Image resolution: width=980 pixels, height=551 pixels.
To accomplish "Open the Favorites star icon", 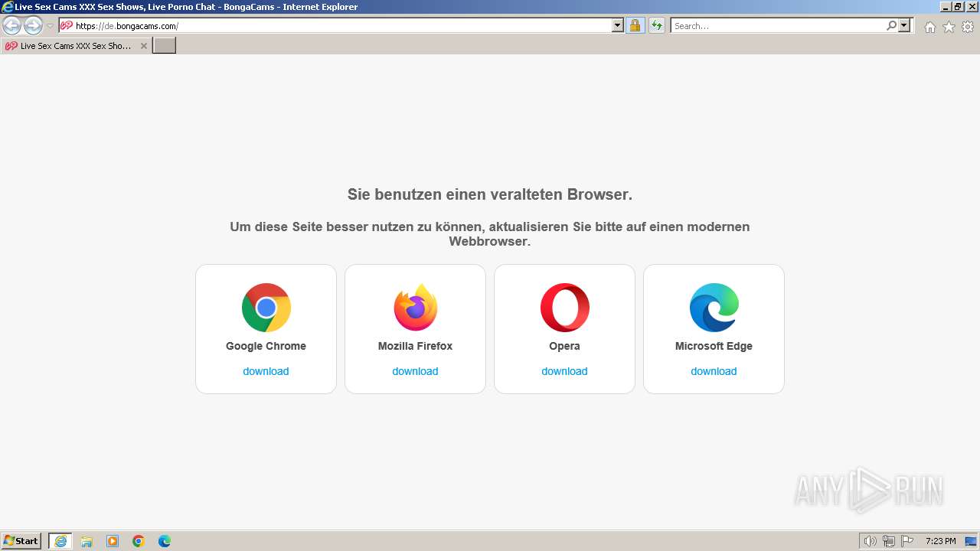I will 949,27.
